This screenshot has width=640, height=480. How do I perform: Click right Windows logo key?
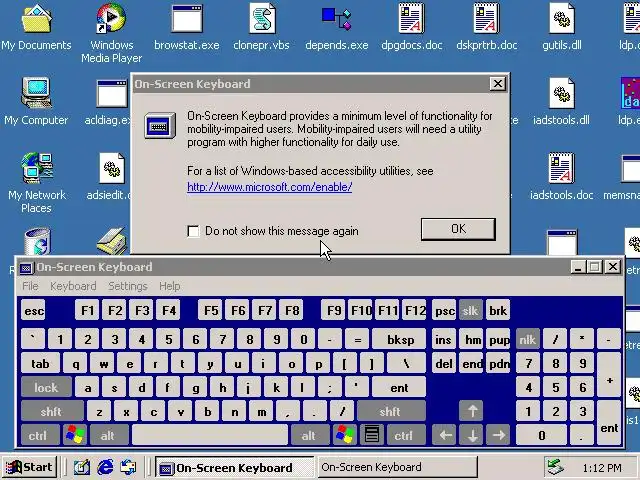pyautogui.click(x=344, y=435)
